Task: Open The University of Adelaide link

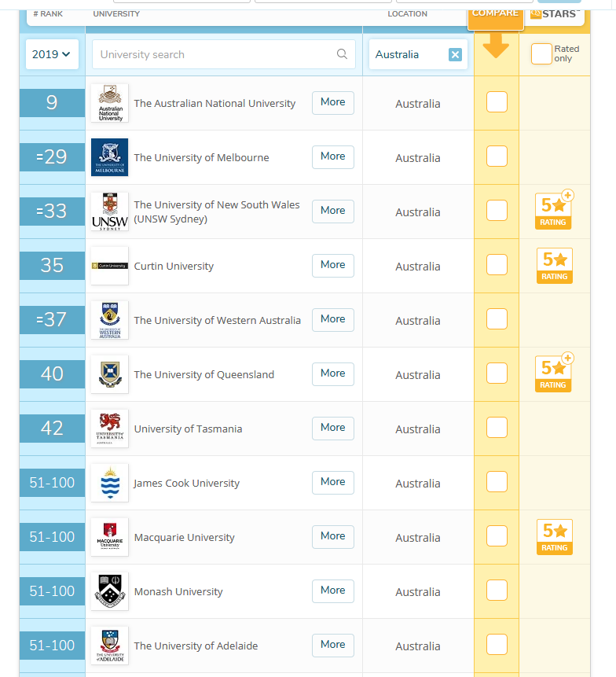Action: pos(196,646)
